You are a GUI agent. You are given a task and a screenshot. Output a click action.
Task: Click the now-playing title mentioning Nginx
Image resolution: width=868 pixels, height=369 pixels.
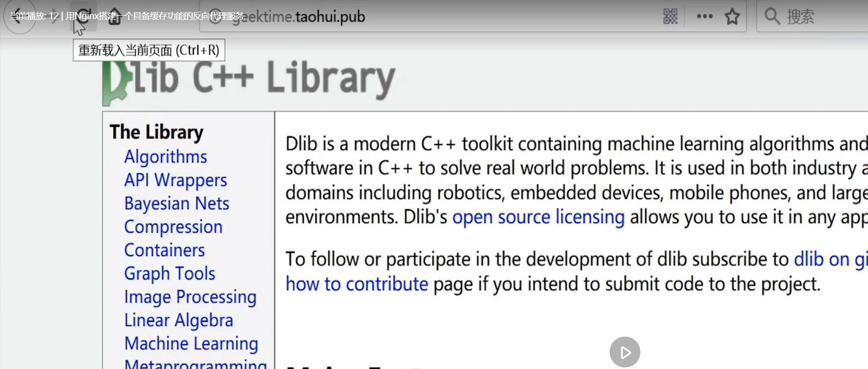[127, 16]
